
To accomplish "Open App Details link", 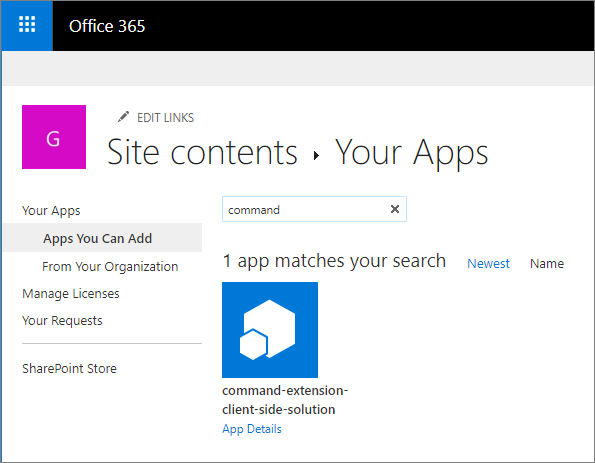I will 252,429.
